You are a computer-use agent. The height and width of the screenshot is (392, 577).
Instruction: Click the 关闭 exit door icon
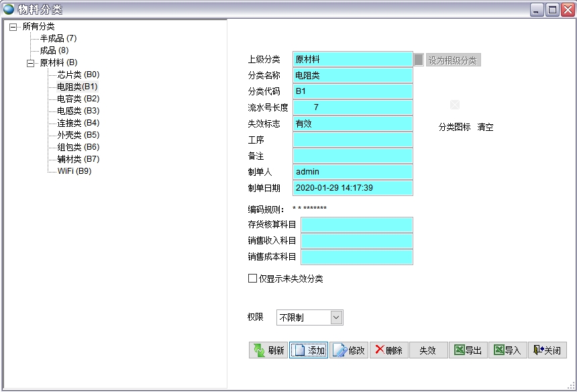point(538,350)
